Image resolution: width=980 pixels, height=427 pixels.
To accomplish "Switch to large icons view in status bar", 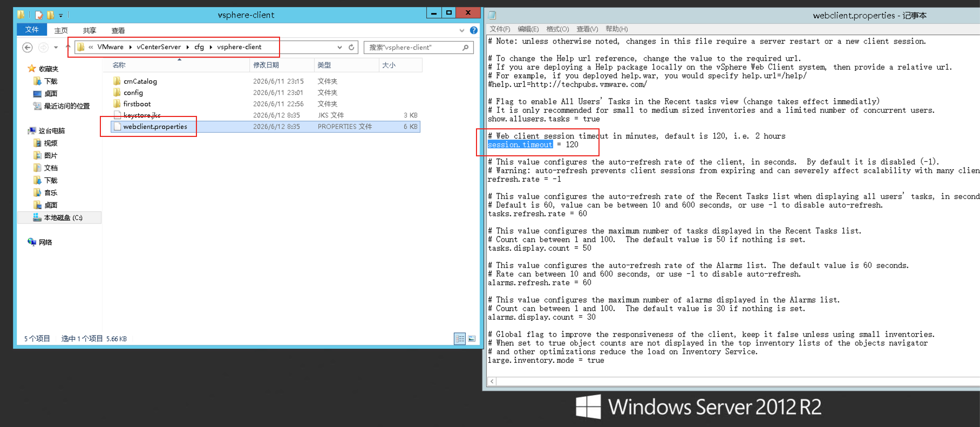I will click(472, 339).
